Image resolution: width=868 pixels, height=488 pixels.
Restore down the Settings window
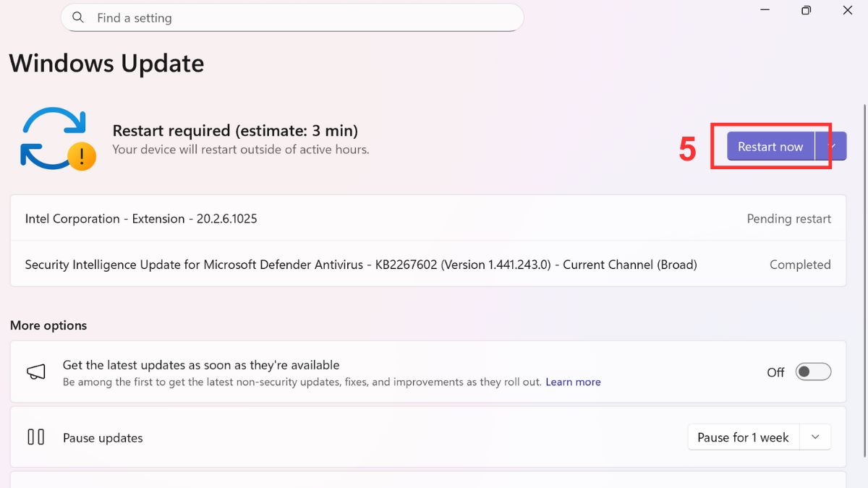pos(806,10)
